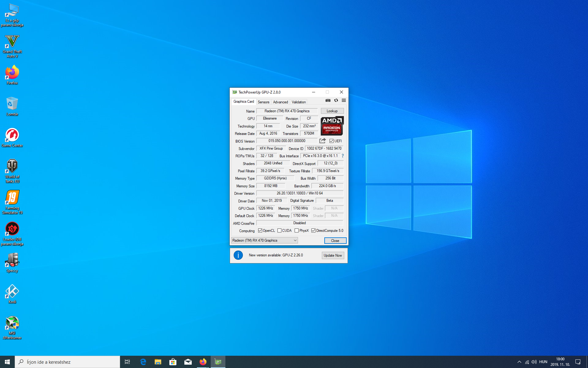Click the GPU-Z refresh icon
The image size is (588, 368).
point(336,100)
